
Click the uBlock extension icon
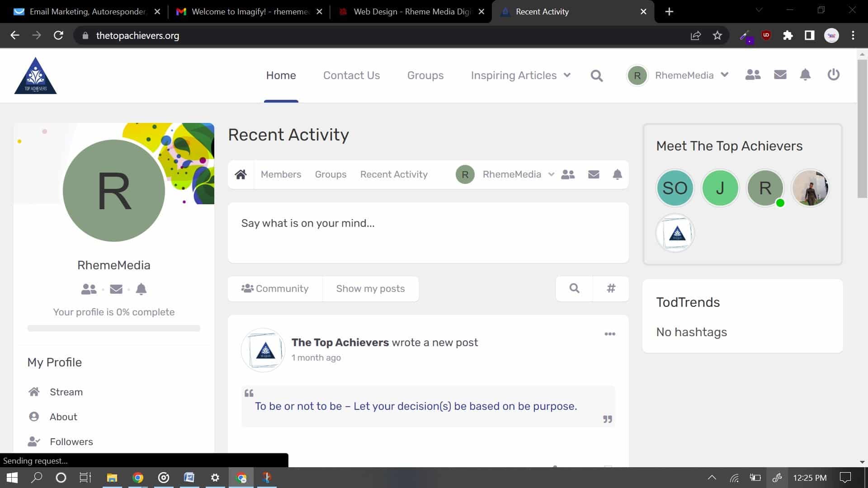click(766, 35)
